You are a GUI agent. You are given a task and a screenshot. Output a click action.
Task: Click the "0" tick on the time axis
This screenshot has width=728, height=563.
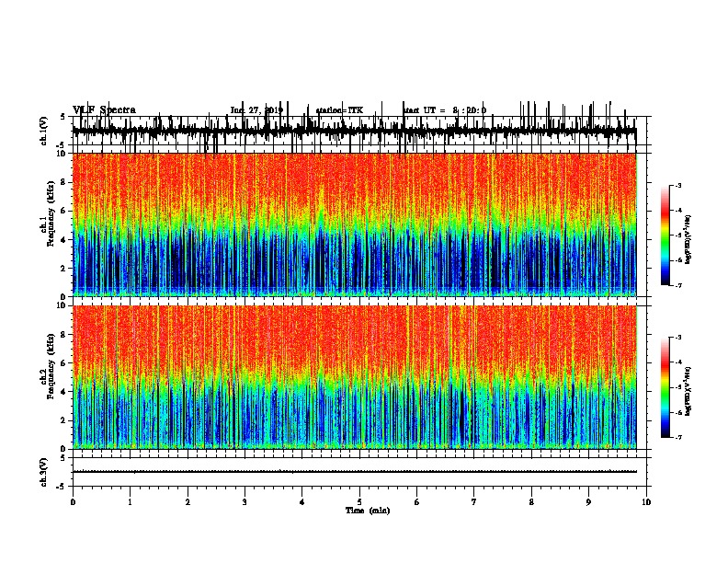click(73, 502)
